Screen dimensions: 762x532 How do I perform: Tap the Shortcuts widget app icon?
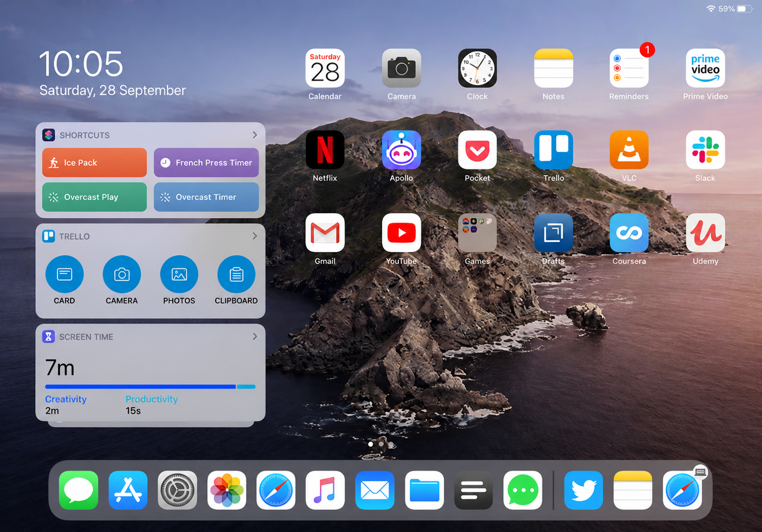coord(49,135)
